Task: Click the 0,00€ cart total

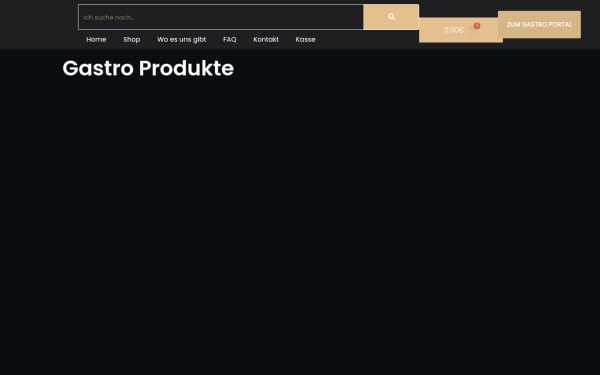Action: (x=454, y=30)
